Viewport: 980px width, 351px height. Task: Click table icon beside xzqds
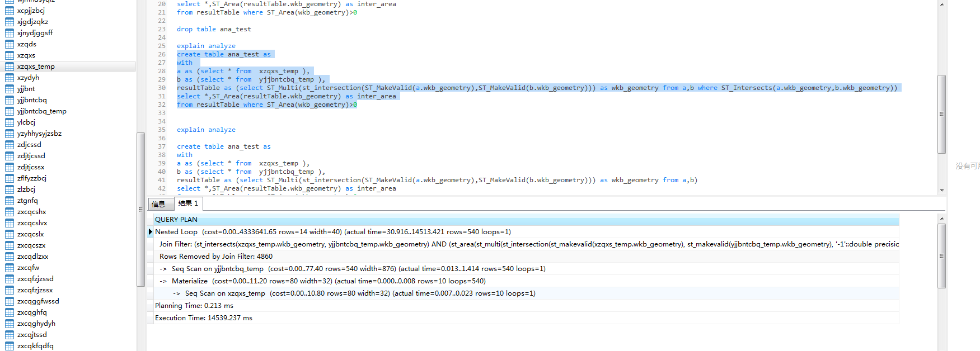pyautogui.click(x=10, y=44)
